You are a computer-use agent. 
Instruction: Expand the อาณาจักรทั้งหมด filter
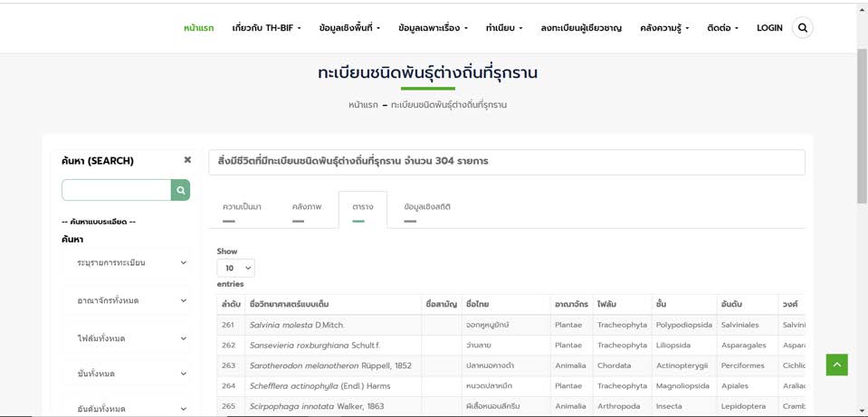(x=131, y=300)
